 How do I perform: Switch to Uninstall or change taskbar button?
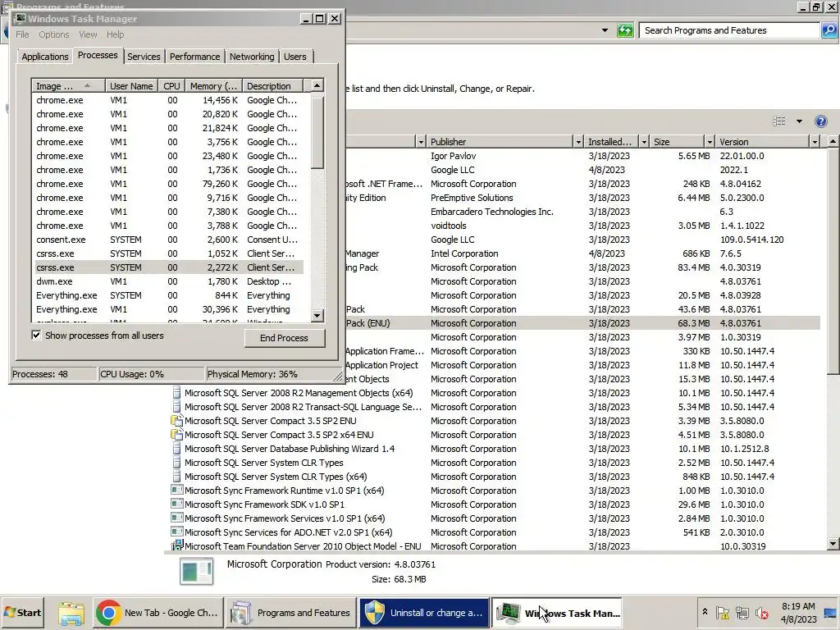[x=424, y=613]
